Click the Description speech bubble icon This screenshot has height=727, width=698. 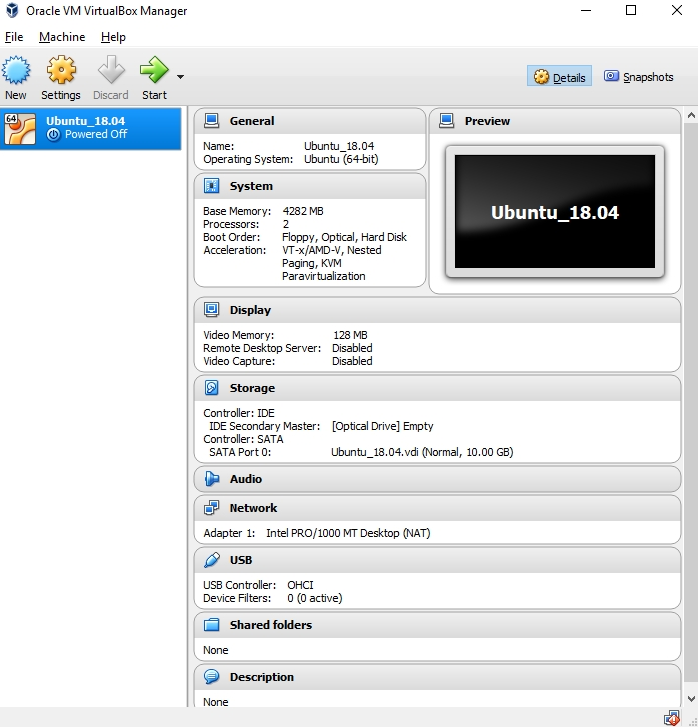tap(211, 677)
